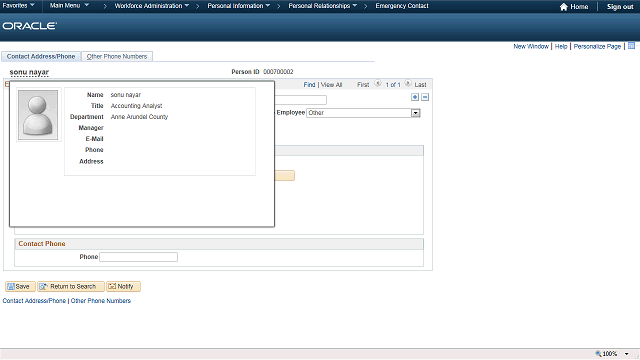The width and height of the screenshot is (640, 360).
Task: Open the Favorites dropdown menu
Action: (18, 6)
